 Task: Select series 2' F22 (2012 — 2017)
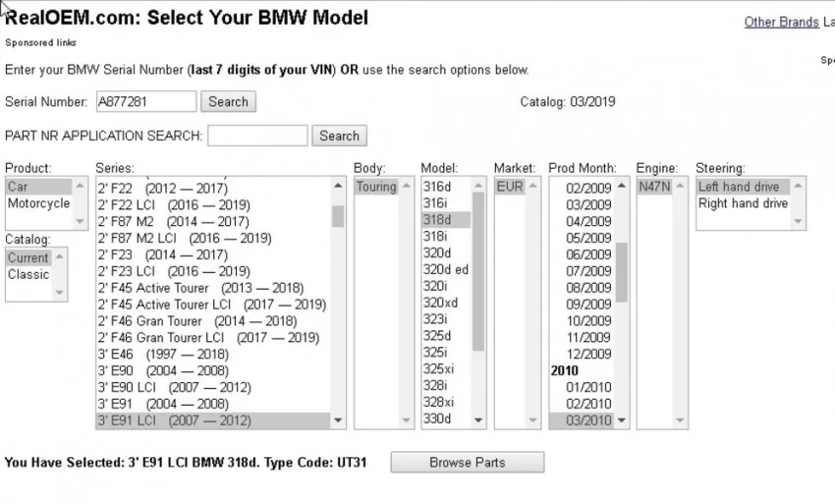tap(213, 188)
